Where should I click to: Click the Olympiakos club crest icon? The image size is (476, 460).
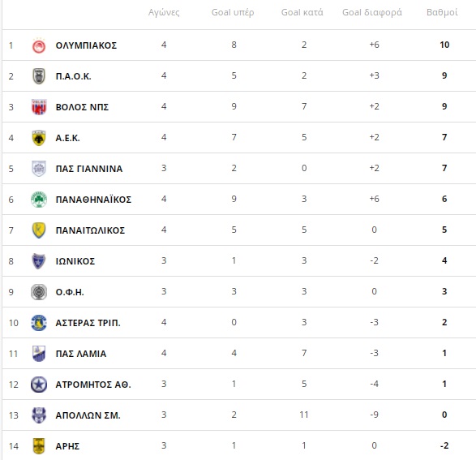click(x=39, y=45)
